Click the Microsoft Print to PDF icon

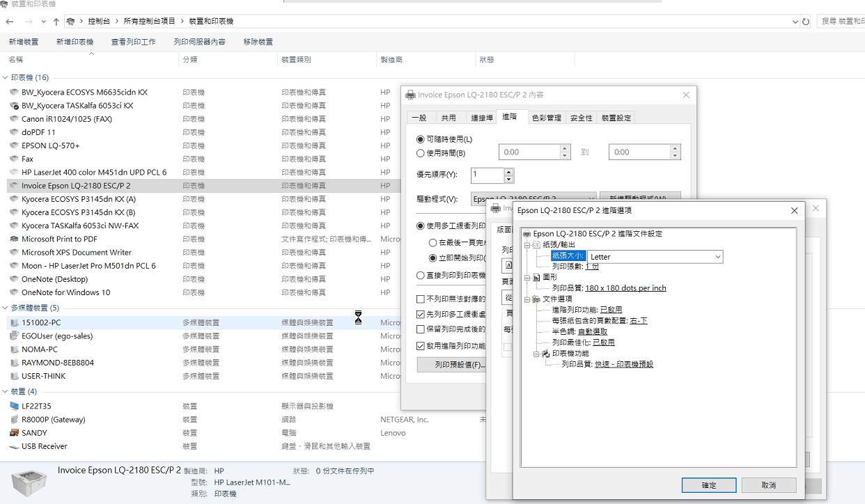(14, 239)
